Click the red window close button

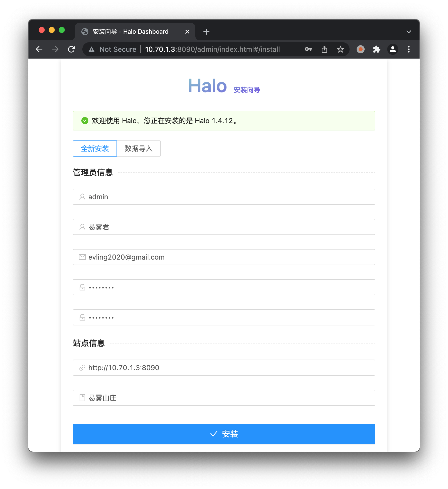point(42,30)
